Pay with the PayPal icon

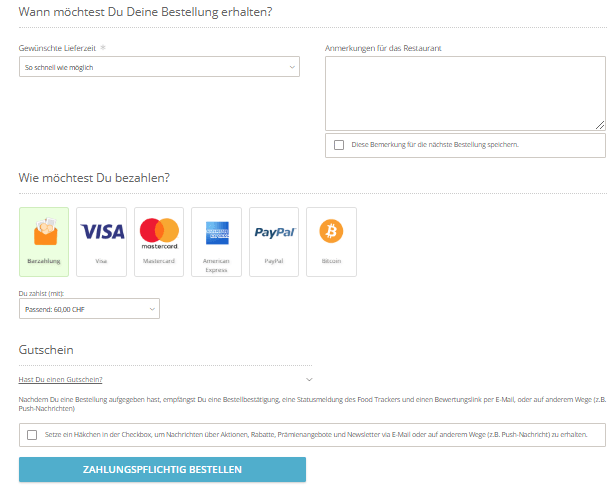coord(274,232)
